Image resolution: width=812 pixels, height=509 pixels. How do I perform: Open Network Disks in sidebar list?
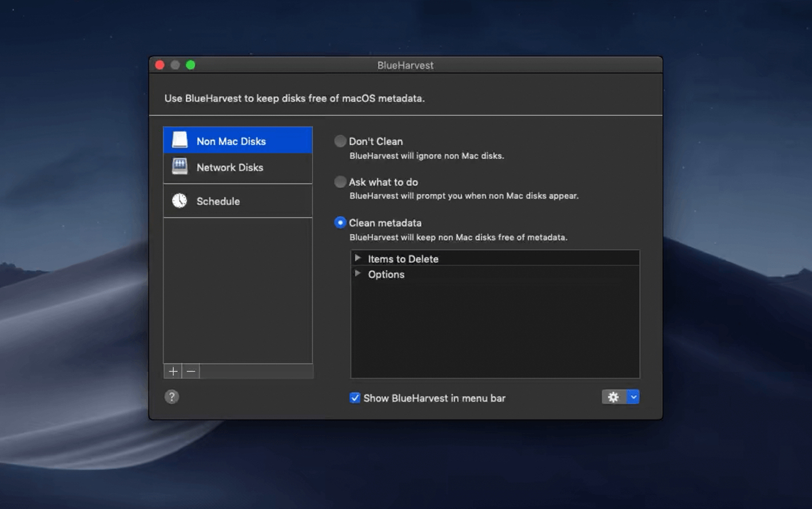(x=238, y=167)
